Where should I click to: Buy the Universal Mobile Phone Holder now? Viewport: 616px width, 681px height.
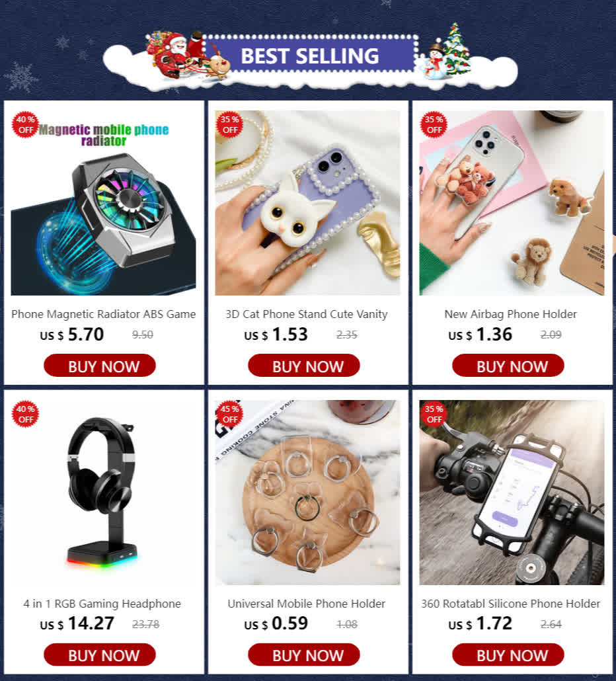coord(304,655)
